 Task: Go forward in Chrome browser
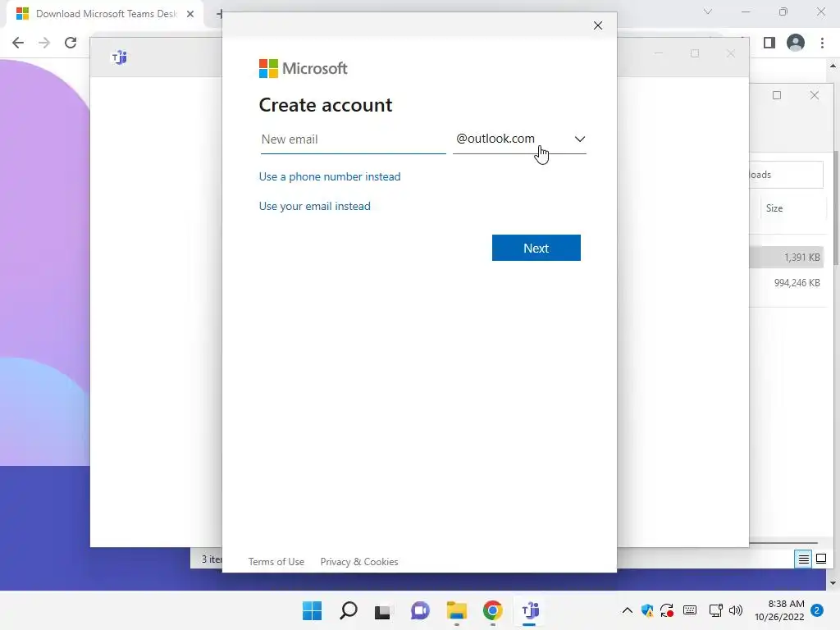pyautogui.click(x=44, y=43)
